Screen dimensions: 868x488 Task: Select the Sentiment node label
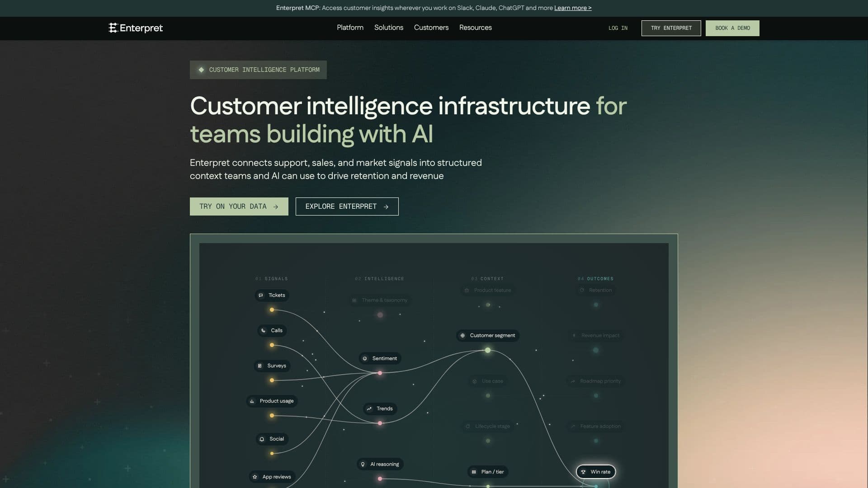click(380, 359)
